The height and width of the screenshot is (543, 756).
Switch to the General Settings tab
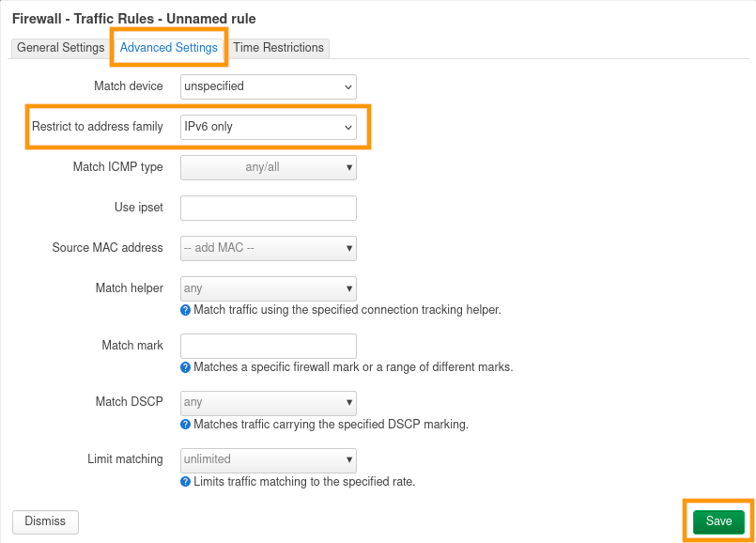coord(61,48)
